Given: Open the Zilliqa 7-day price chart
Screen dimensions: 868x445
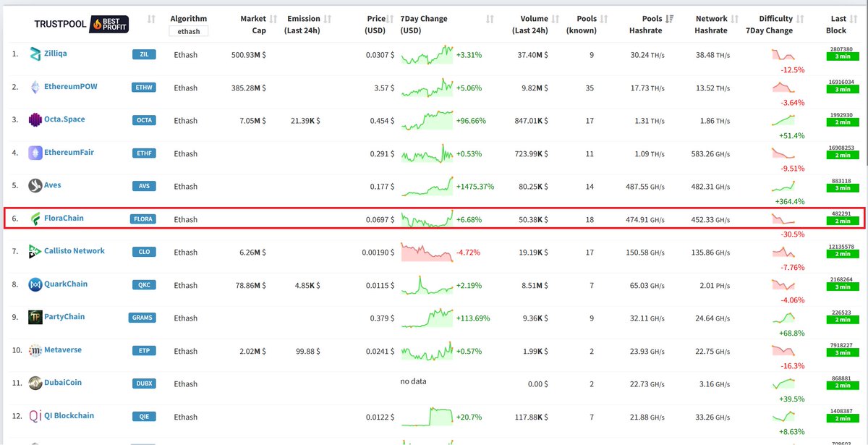Looking at the screenshot, I should [427, 55].
